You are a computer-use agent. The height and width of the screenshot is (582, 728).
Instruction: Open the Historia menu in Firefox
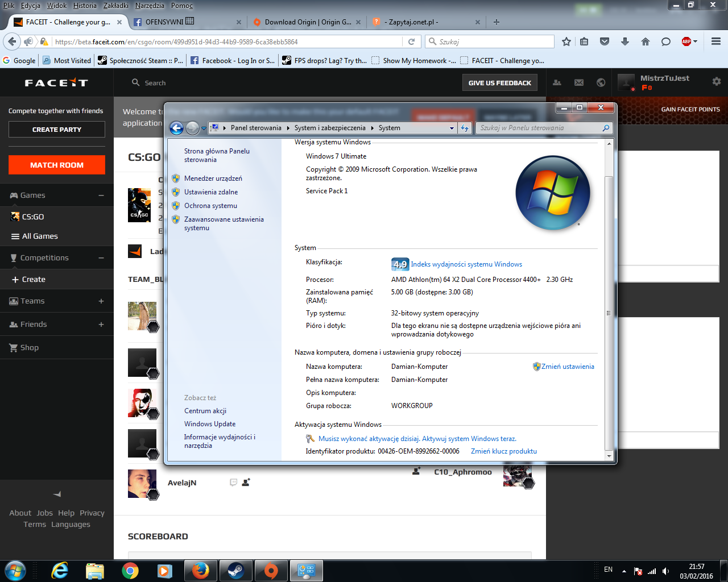point(85,5)
